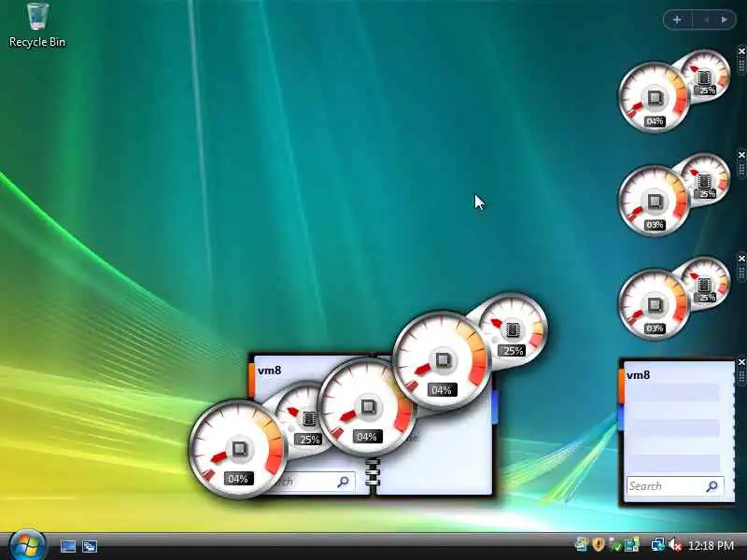747x560 pixels.
Task: Click monitor-shaped tray icon beside green checkmark
Action: [x=632, y=544]
